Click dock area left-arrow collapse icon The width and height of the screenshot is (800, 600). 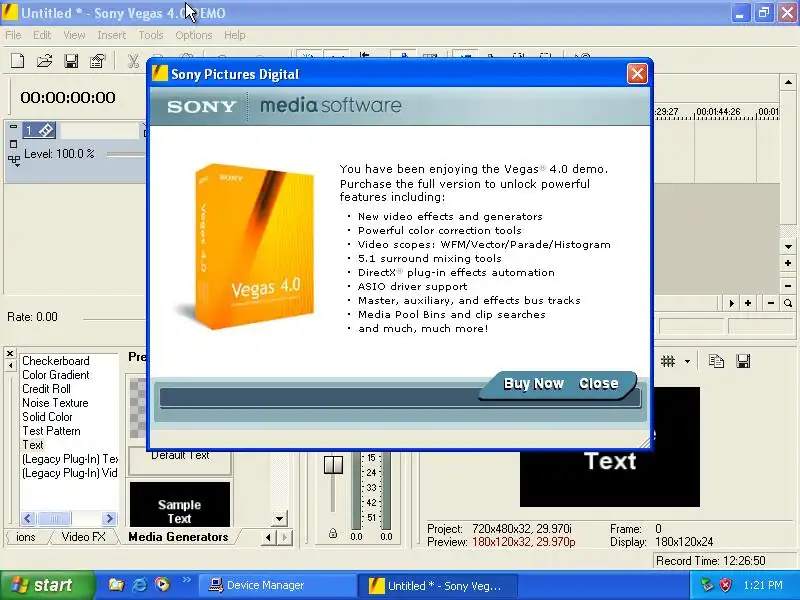point(10,365)
